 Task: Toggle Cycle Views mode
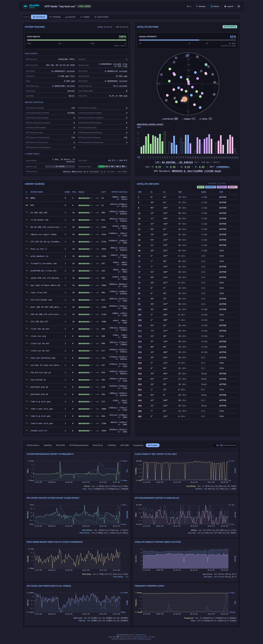[101, 17]
